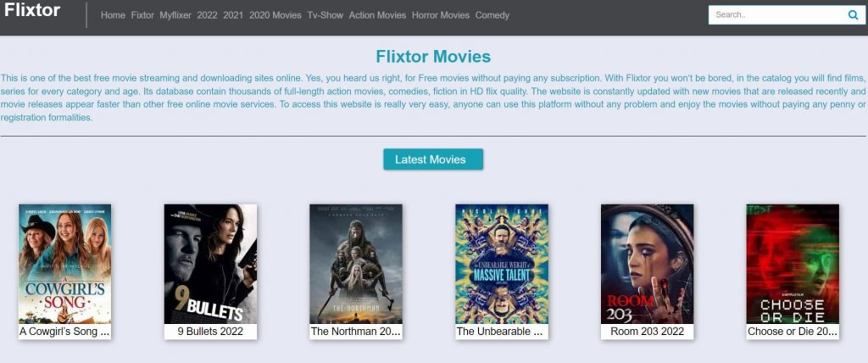
Task: Select the 2022 menu item
Action: click(207, 15)
